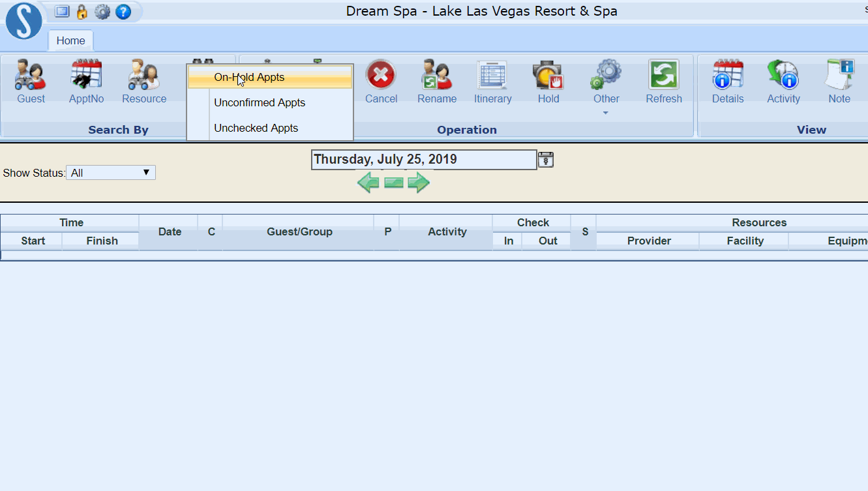Open the date picker calendar
Viewport: 868px width, 491px height.
(546, 159)
